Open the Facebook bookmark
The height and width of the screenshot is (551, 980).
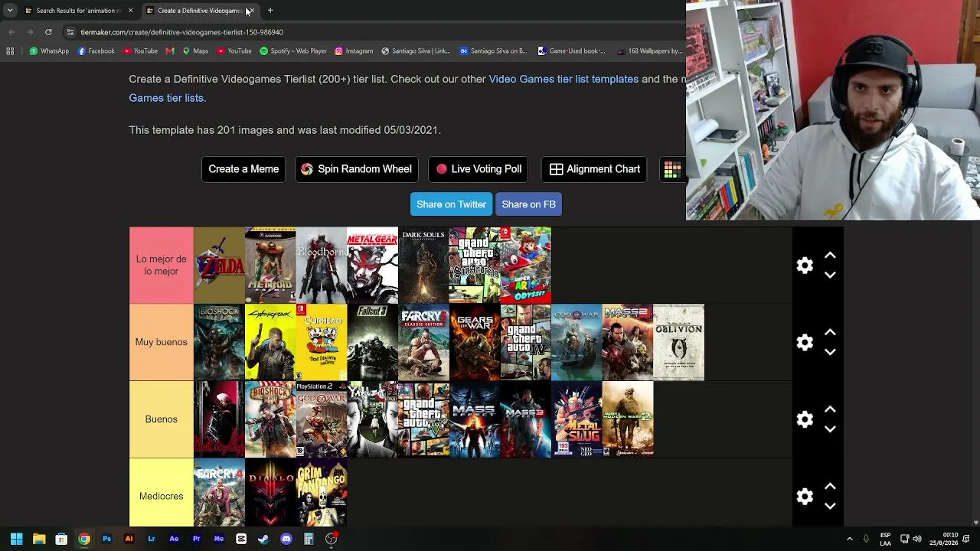[x=96, y=51]
